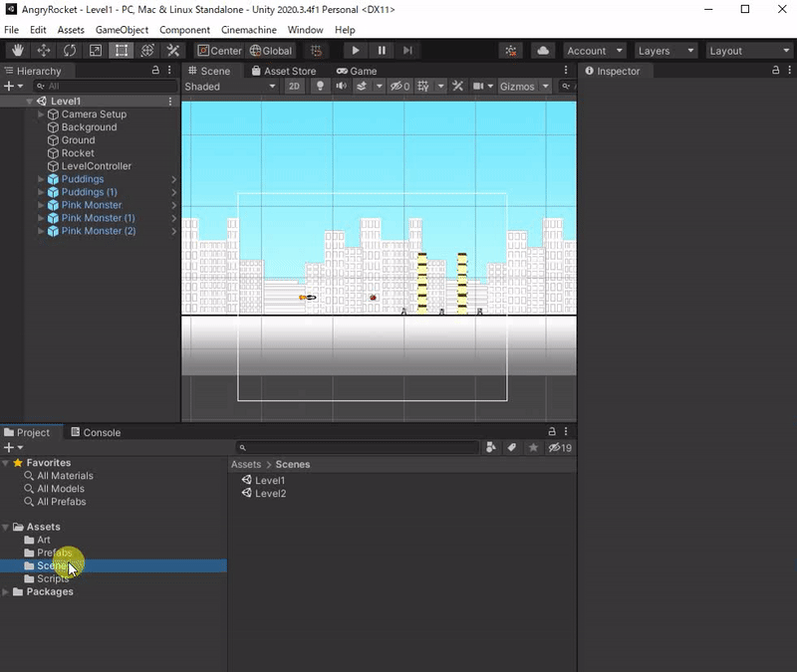The width and height of the screenshot is (797, 672).
Task: Open cloud services via cloud icon
Action: [x=542, y=51]
